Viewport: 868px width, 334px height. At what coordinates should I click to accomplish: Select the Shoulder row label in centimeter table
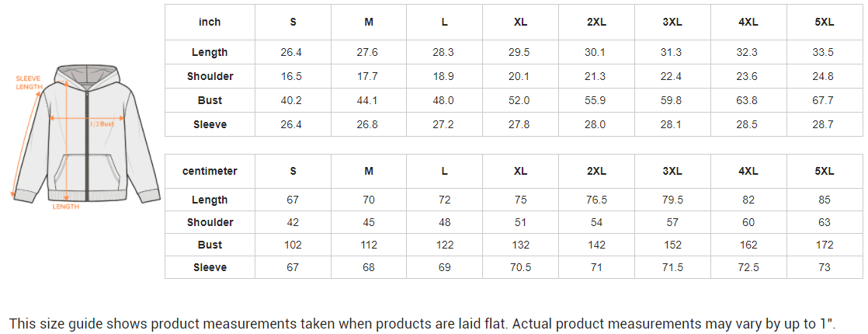pyautogui.click(x=210, y=222)
